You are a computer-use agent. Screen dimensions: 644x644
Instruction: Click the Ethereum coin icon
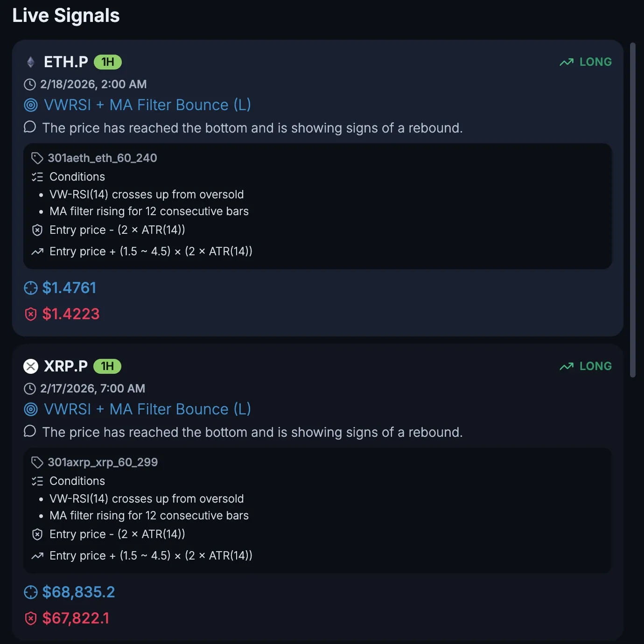coord(31,62)
